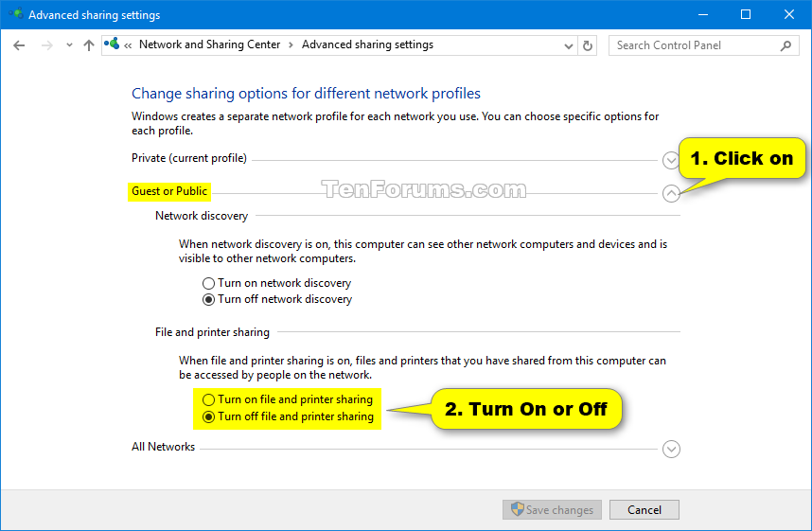Select Turn off network discovery

[277, 299]
